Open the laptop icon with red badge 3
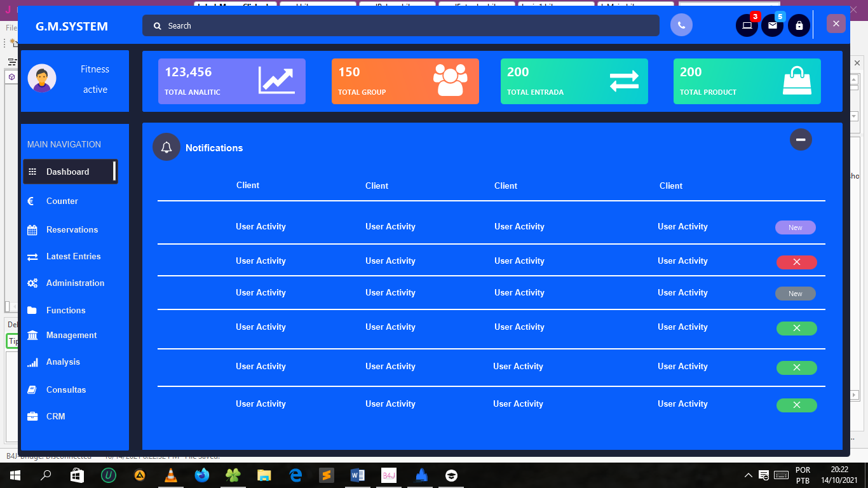The height and width of the screenshot is (488, 868). [747, 25]
